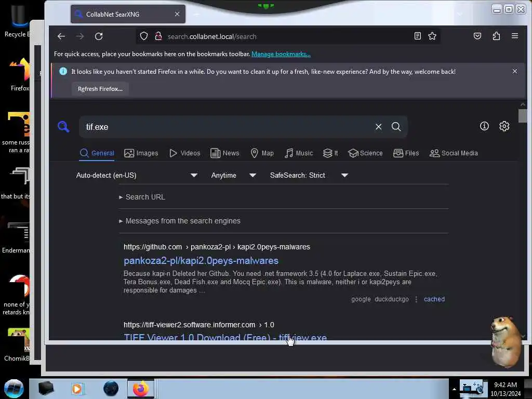532x399 pixels.
Task: Bookmark this page with the star icon
Action: click(432, 36)
